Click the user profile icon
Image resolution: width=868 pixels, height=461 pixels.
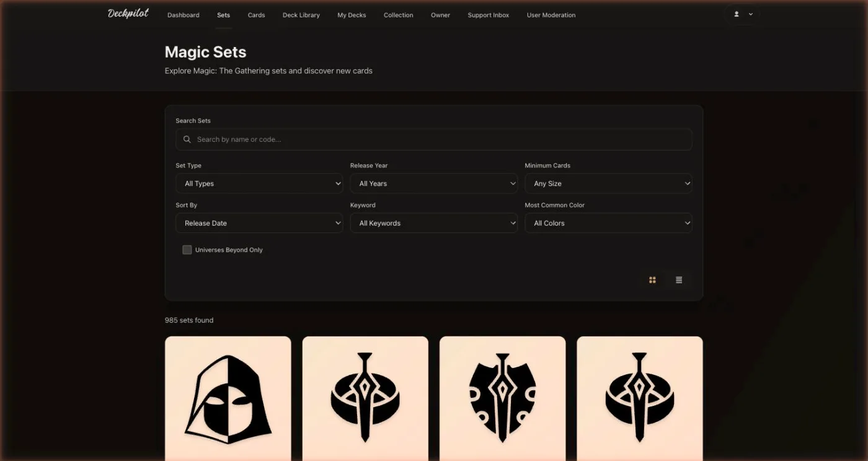(x=737, y=14)
